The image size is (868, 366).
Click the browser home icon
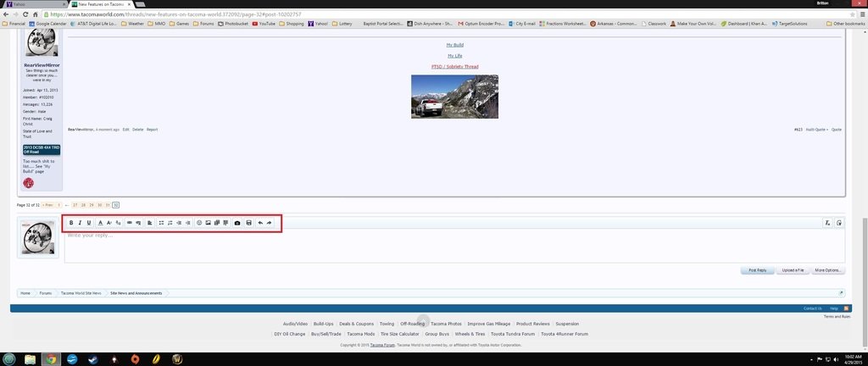[x=36, y=14]
